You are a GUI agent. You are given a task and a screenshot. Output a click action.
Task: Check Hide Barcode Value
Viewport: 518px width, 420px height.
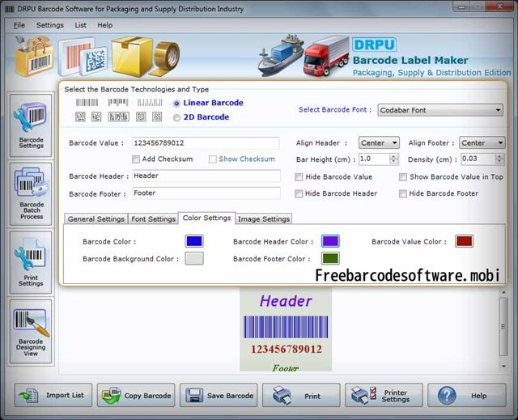pyautogui.click(x=299, y=177)
